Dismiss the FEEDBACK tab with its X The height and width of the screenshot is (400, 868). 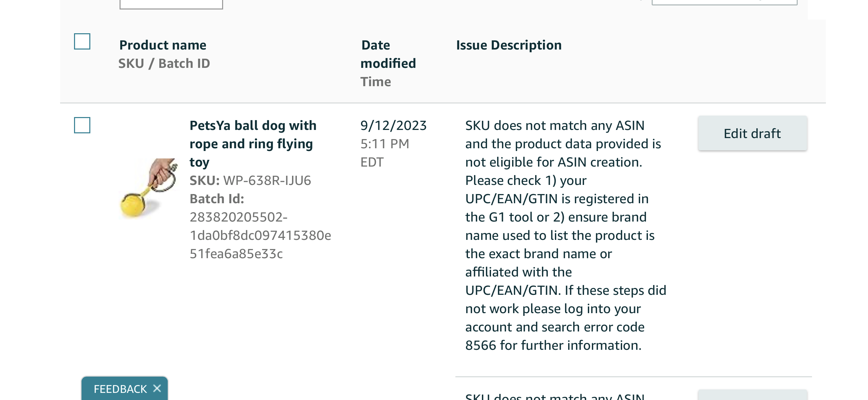pos(157,388)
